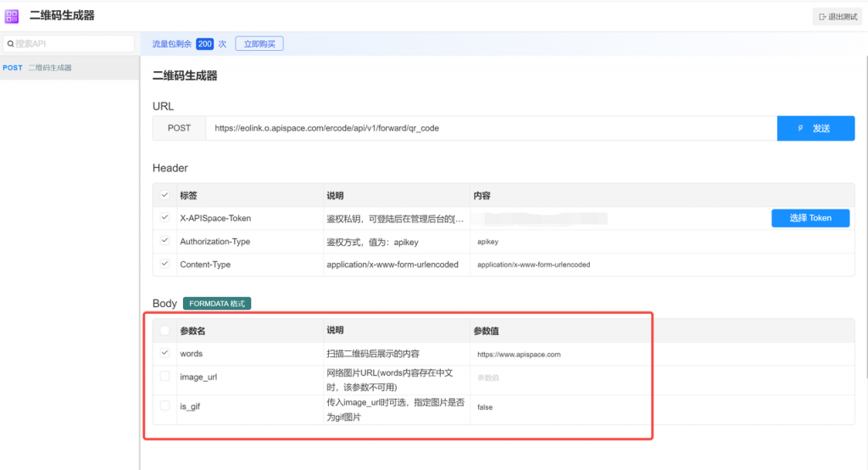
Task: Click the image_url parameter name
Action: [198, 377]
